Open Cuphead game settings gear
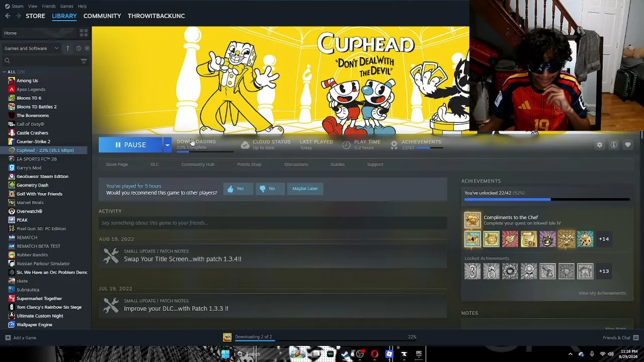 pyautogui.click(x=599, y=145)
